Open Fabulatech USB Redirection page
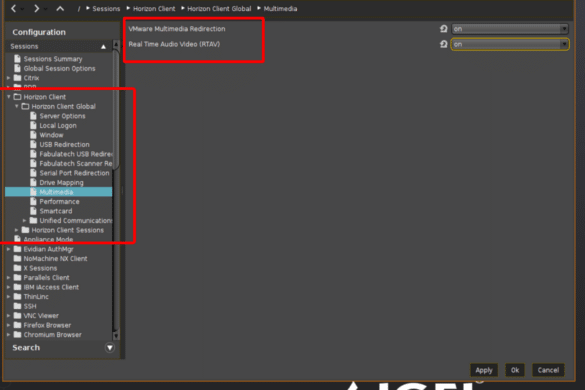 point(76,154)
